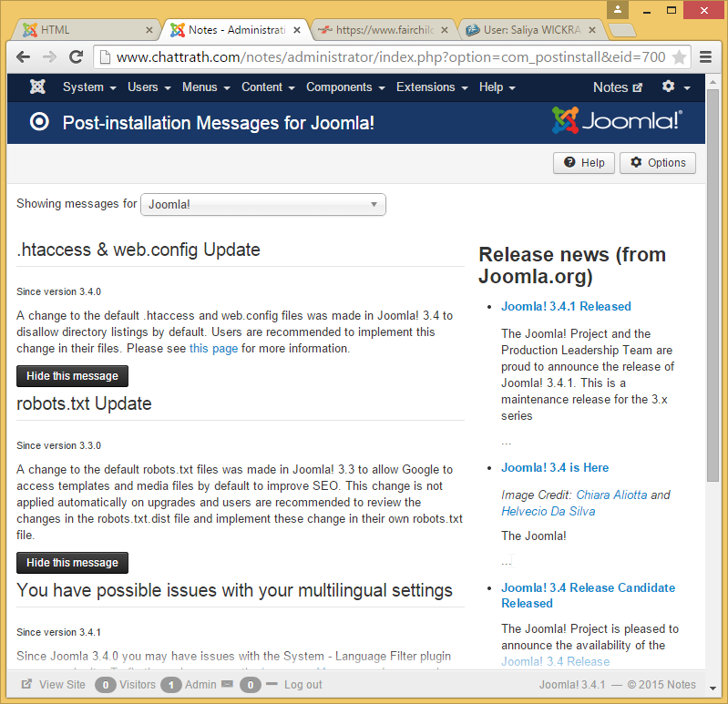This screenshot has width=728, height=704.
Task: Hide the robots.txt Update message
Action: pyautogui.click(x=72, y=563)
